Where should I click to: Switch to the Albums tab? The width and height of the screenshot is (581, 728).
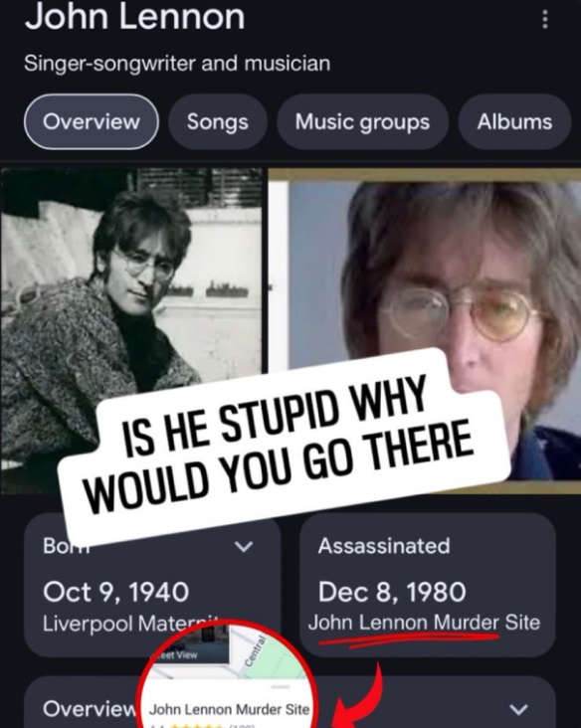(514, 121)
